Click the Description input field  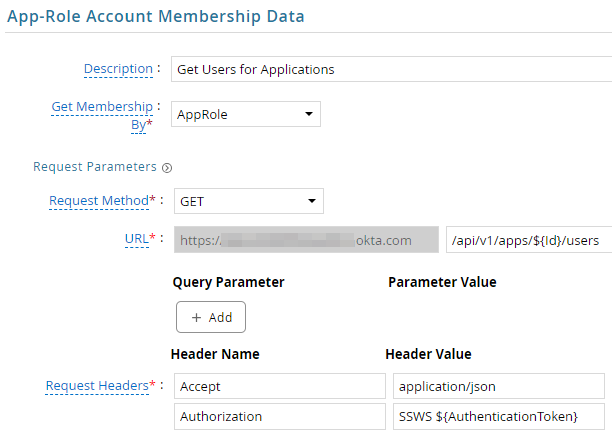click(x=391, y=69)
